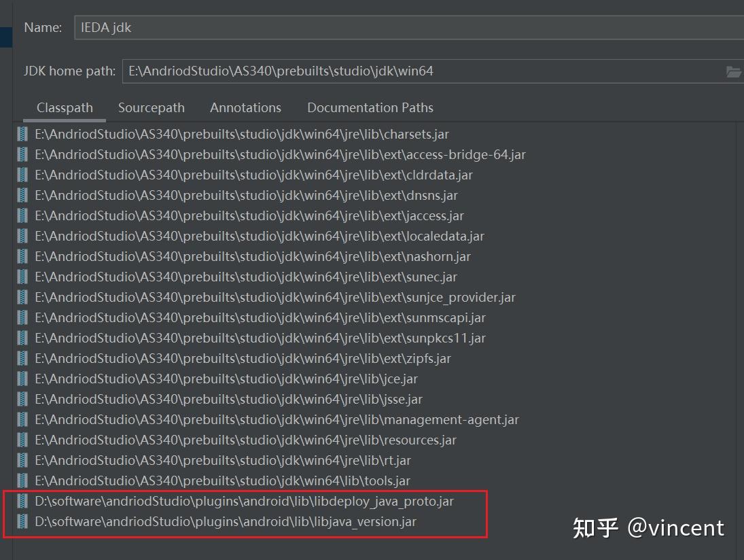Click the jar icon next to jce.jar
Image resolution: width=744 pixels, height=560 pixels.
21,379
